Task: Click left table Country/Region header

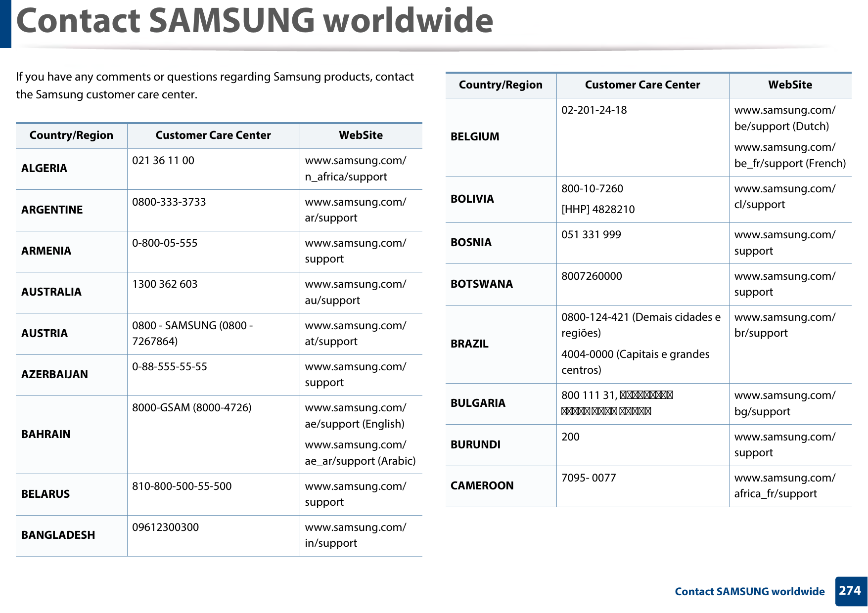Action: (x=71, y=135)
